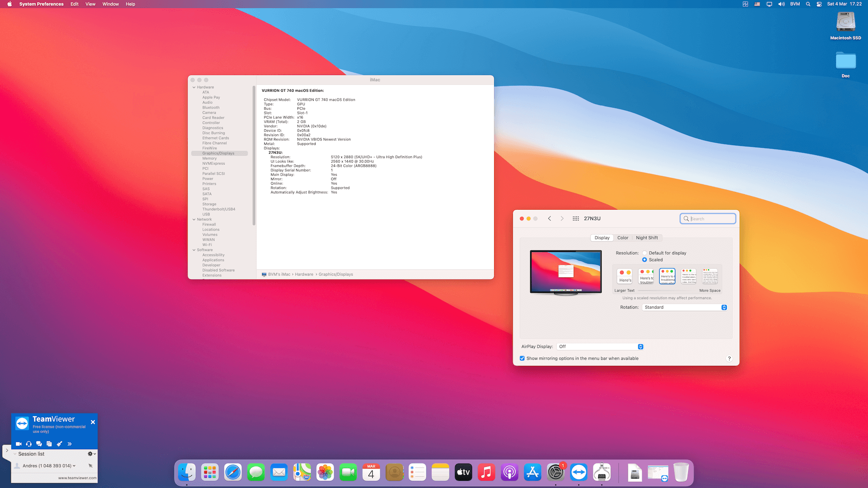Expand Andres session options chevron
This screenshot has height=488, width=868.
tap(74, 466)
